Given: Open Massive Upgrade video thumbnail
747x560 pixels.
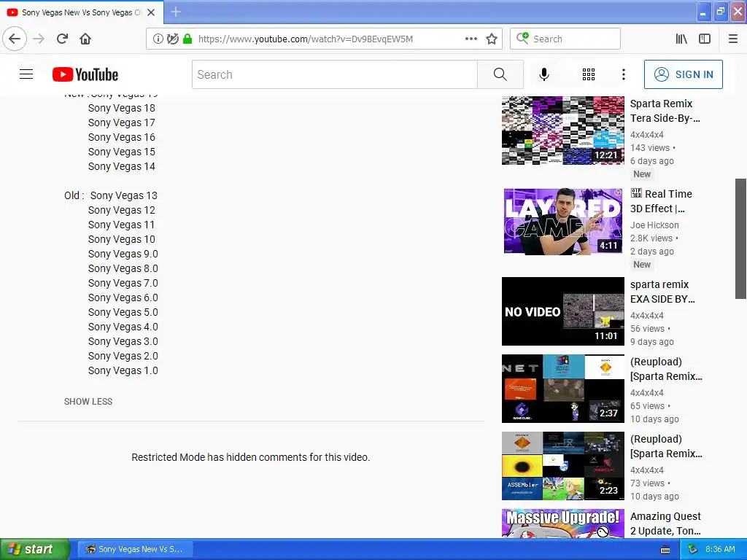Looking at the screenshot, I should (x=562, y=524).
